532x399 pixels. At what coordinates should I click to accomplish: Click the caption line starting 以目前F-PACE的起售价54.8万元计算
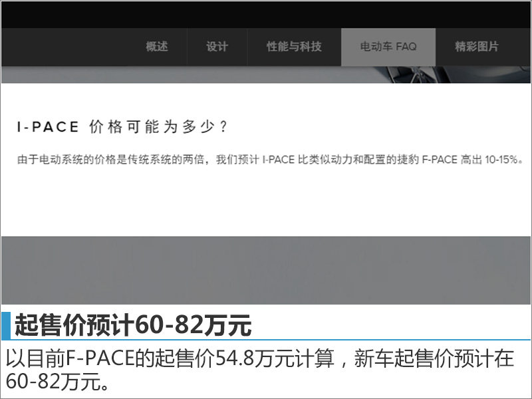260,358
